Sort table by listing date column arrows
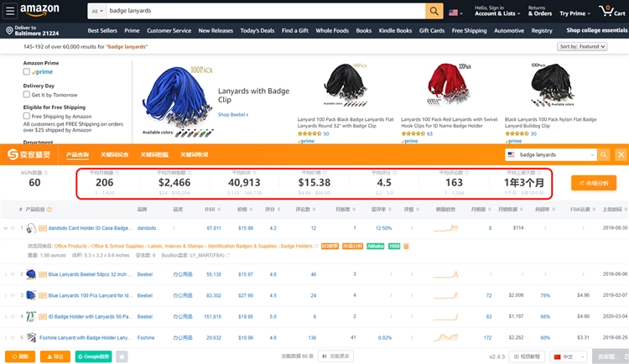 click(x=626, y=210)
